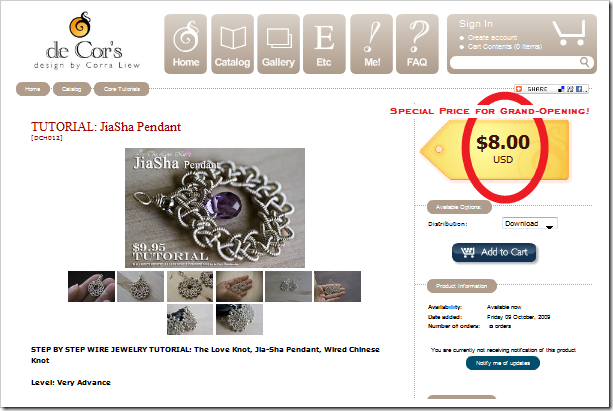
Task: Focus the site search field
Action: tap(514, 62)
